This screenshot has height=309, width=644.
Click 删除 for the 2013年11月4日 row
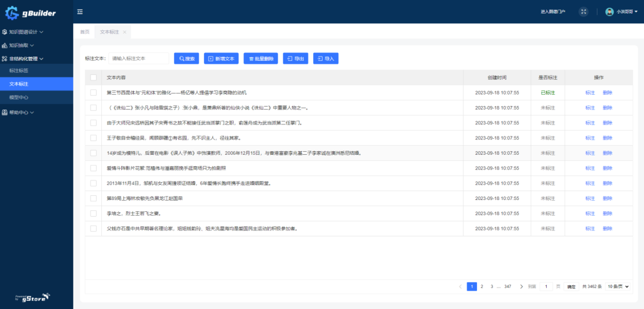(608, 183)
